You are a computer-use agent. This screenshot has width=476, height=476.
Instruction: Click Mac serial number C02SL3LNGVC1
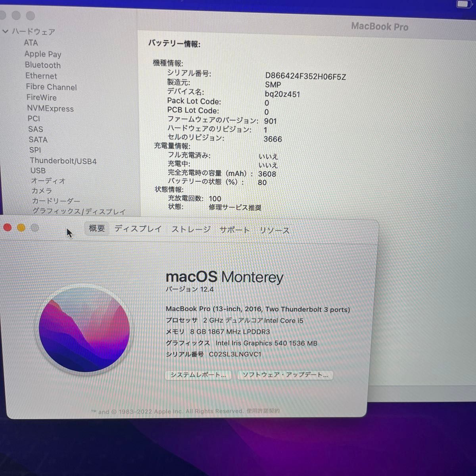(235, 354)
